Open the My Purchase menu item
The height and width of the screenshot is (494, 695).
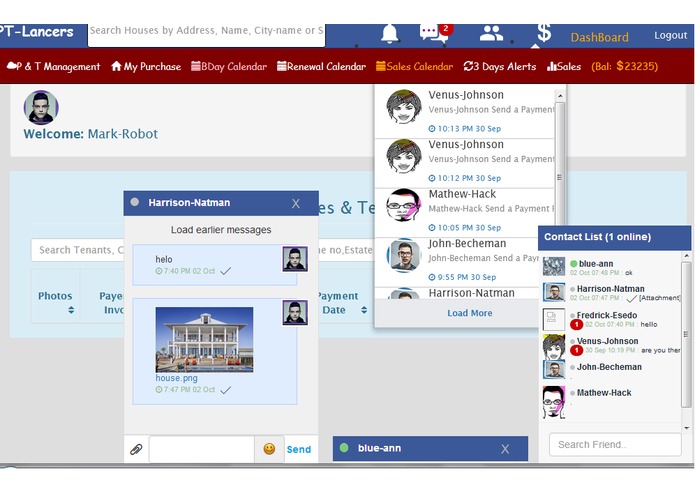coord(146,66)
